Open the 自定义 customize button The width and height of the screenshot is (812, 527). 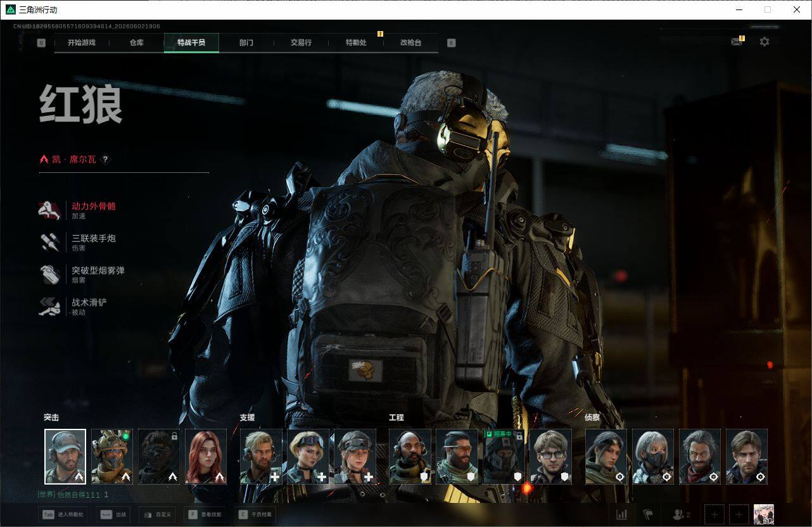coord(156,514)
